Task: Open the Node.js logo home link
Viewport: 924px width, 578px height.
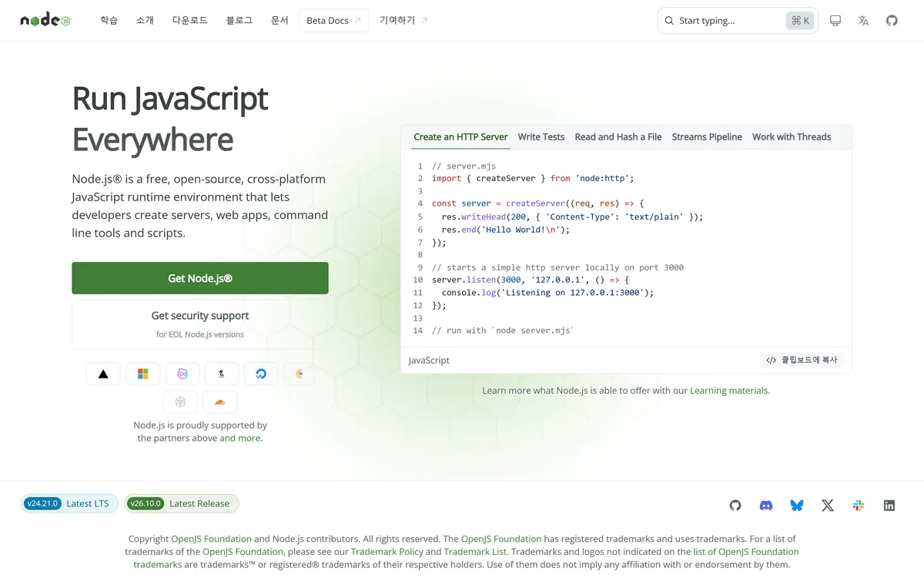Action: point(45,21)
